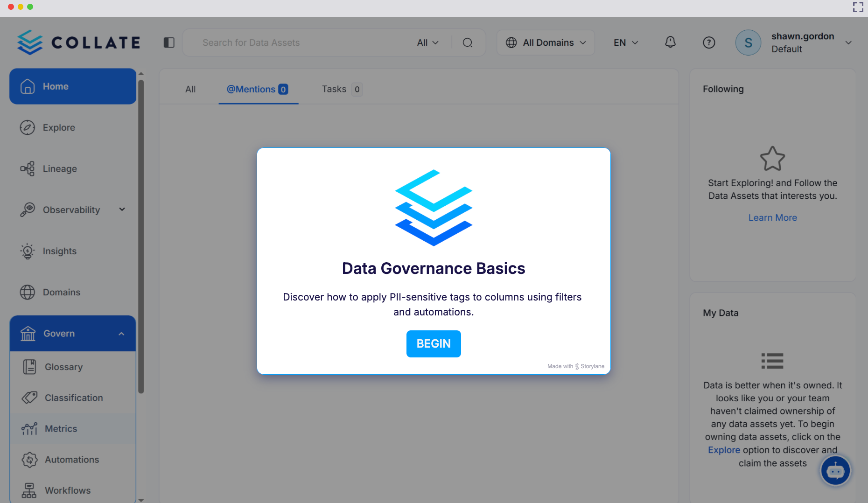
Task: Switch to the Tasks tab
Action: (x=334, y=89)
